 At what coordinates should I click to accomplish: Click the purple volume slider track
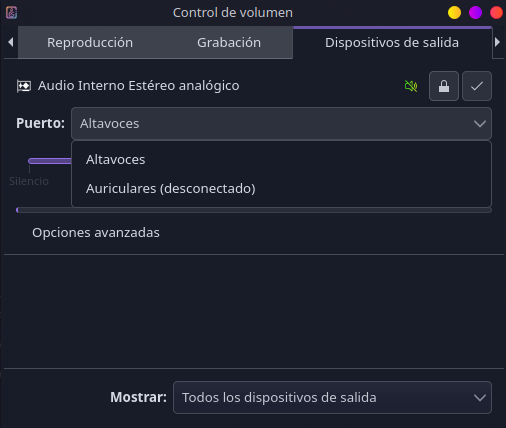coord(50,161)
